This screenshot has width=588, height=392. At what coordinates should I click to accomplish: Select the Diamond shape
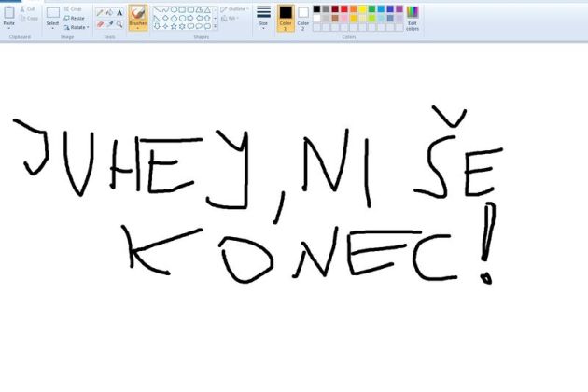[165, 18]
